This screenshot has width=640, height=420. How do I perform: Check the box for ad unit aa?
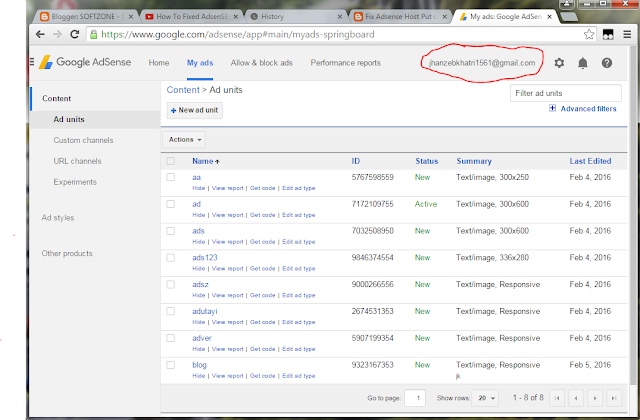coord(171,177)
